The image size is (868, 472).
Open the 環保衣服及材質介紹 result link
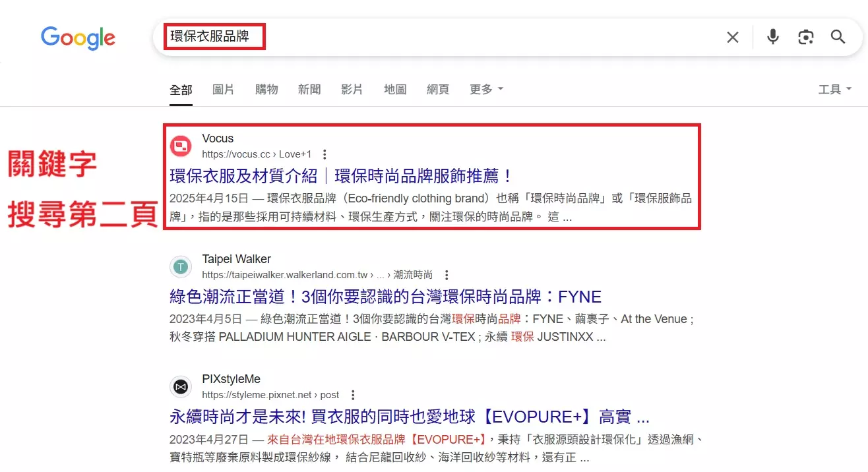(x=337, y=177)
